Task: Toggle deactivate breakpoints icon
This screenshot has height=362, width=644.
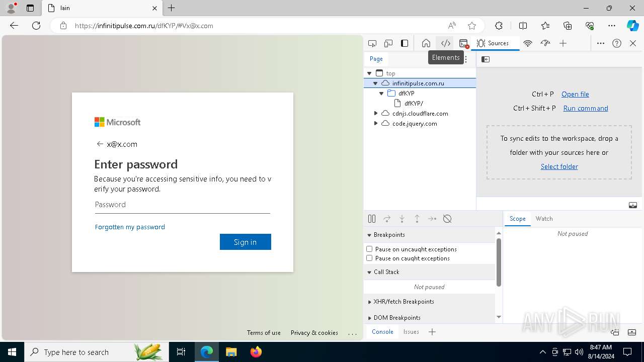Action: [447, 219]
